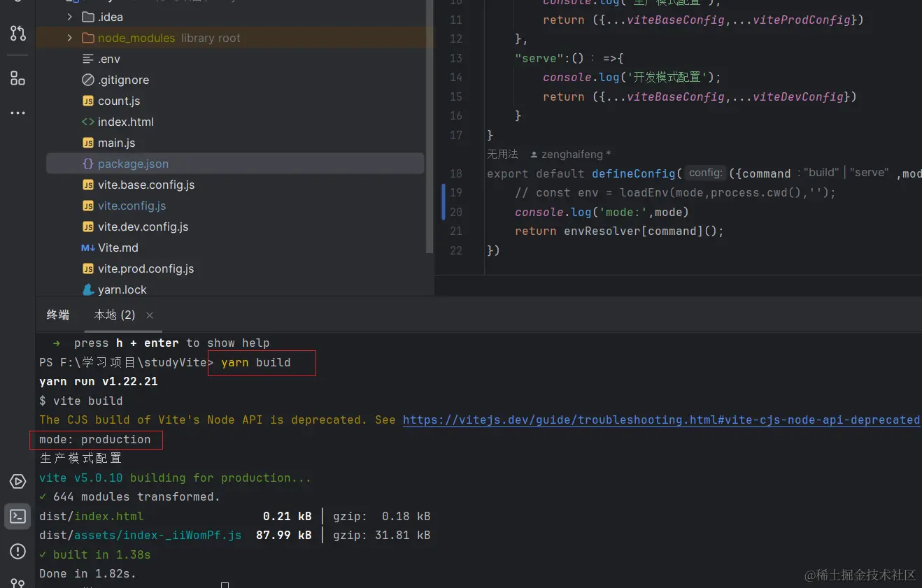
Task: Click the config: inlay hint
Action: (x=705, y=173)
